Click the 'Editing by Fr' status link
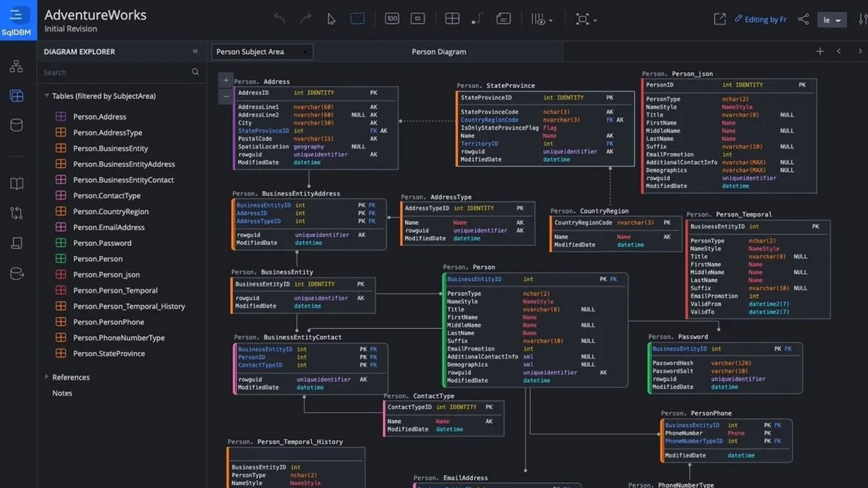Image resolution: width=868 pixels, height=488 pixels. (761, 20)
